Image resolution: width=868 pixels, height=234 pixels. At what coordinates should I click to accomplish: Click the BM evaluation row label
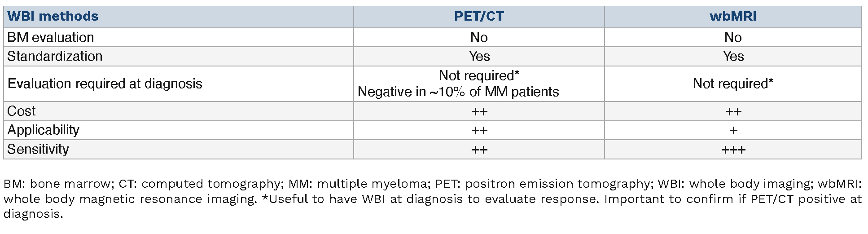(51, 37)
